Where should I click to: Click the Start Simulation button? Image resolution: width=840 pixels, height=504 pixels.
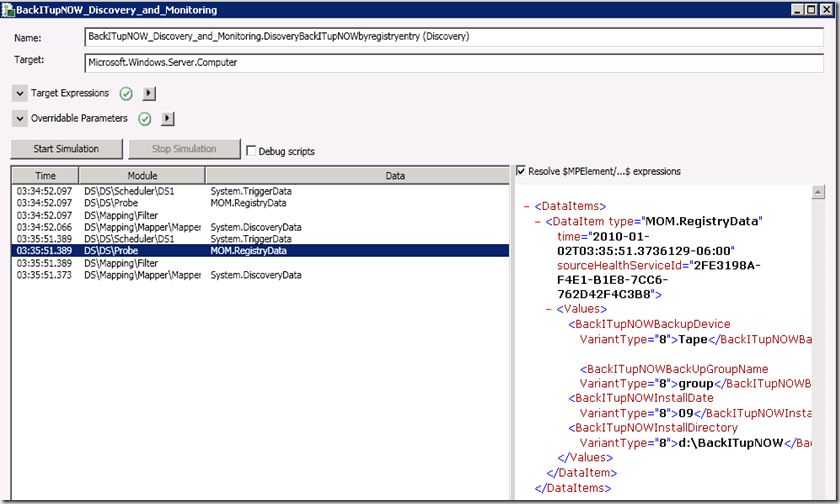pos(66,149)
